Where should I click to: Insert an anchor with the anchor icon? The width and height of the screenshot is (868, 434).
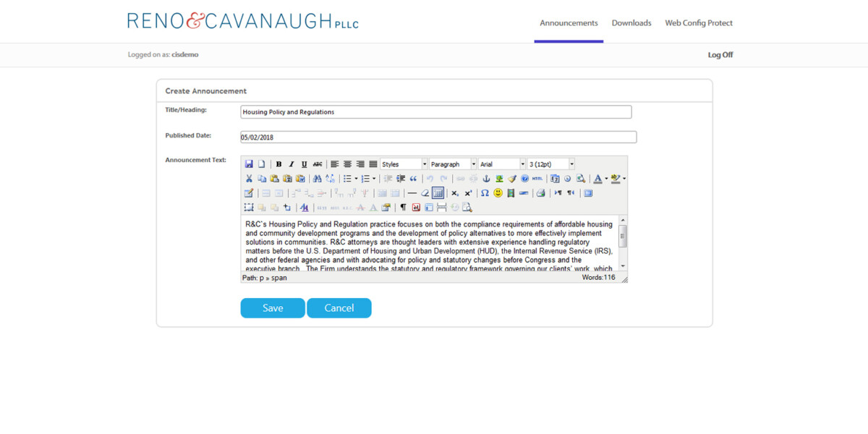pyautogui.click(x=486, y=179)
